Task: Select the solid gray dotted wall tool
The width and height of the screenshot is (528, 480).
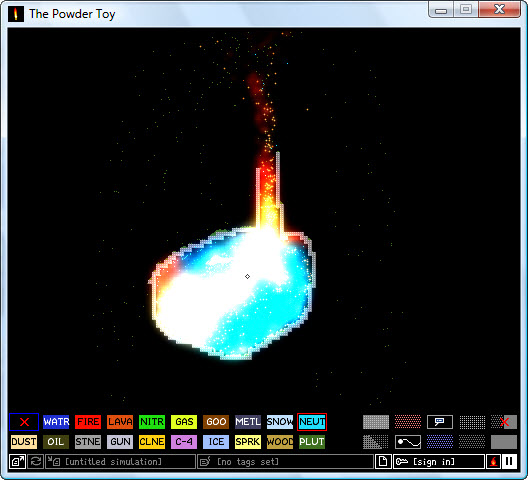Action: [376, 422]
